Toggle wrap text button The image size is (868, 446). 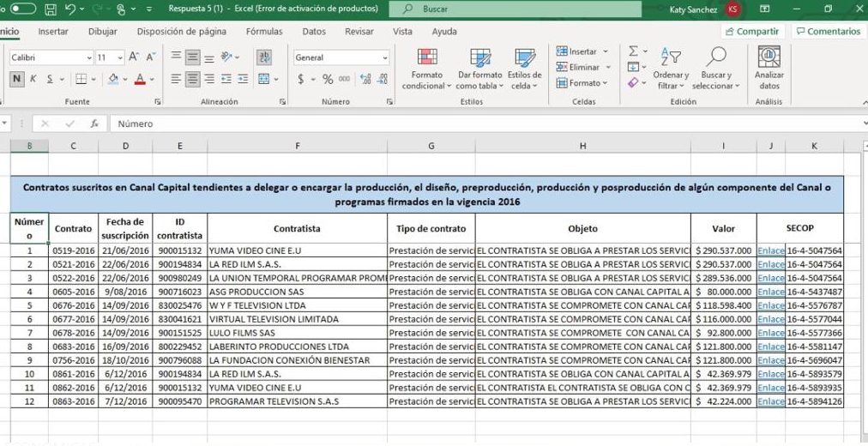pos(264,57)
